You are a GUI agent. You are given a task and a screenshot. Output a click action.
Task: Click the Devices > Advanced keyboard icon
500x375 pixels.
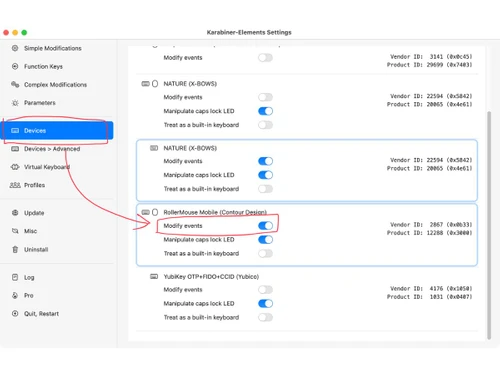[15, 149]
